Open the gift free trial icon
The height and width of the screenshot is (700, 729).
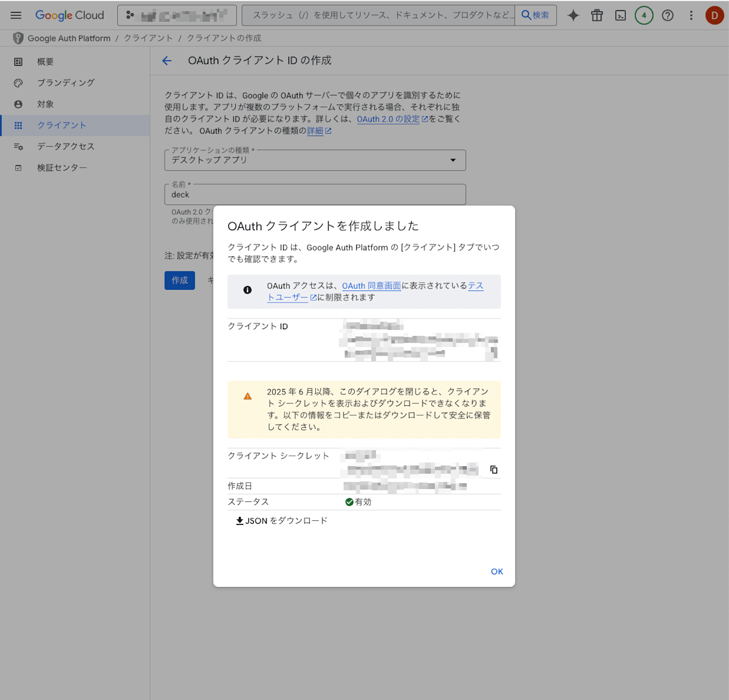point(597,15)
